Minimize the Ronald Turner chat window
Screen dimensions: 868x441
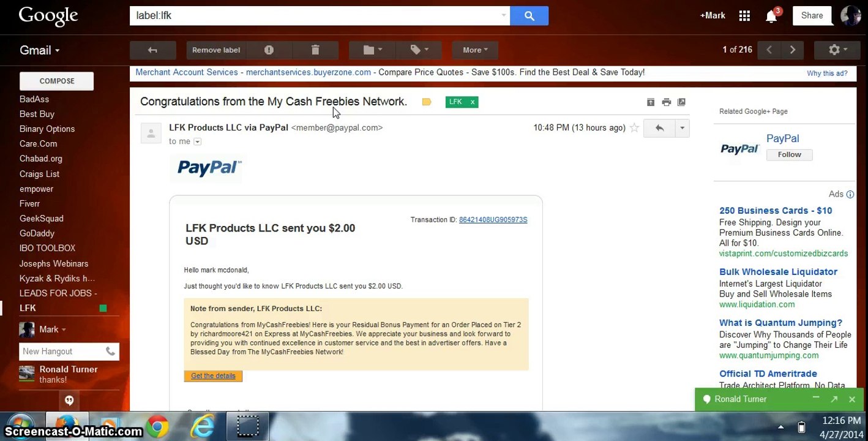(816, 399)
